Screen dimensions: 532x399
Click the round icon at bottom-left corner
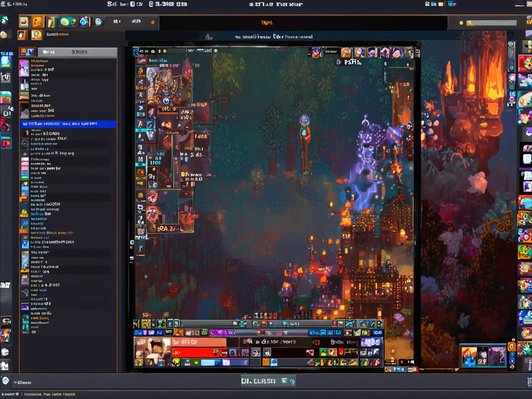pos(5,380)
